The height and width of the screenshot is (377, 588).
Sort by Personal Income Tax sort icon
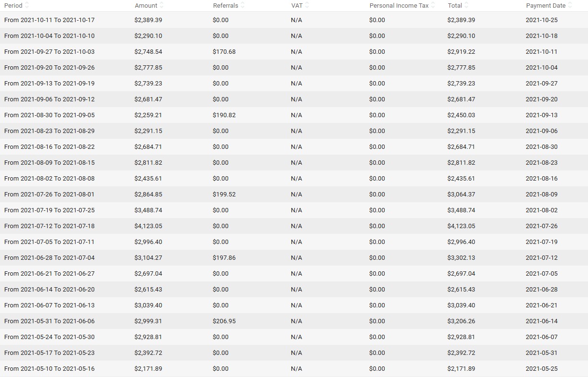point(433,5)
